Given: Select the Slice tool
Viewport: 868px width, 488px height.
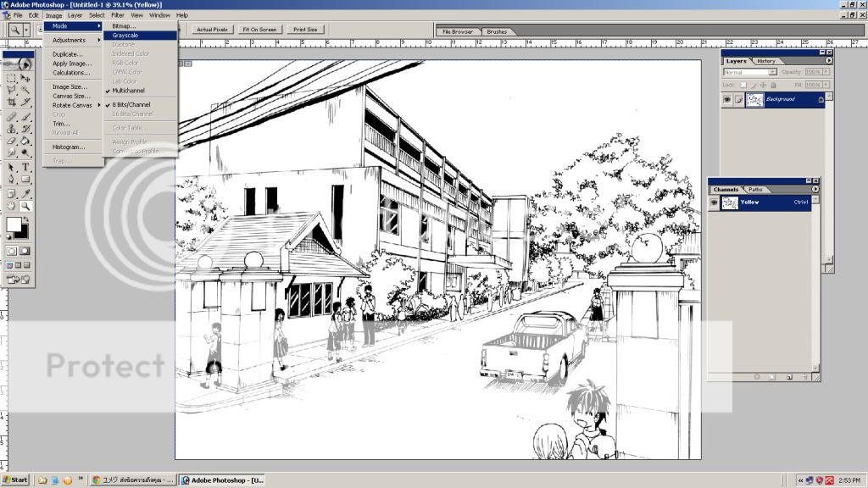Looking at the screenshot, I should pyautogui.click(x=25, y=102).
